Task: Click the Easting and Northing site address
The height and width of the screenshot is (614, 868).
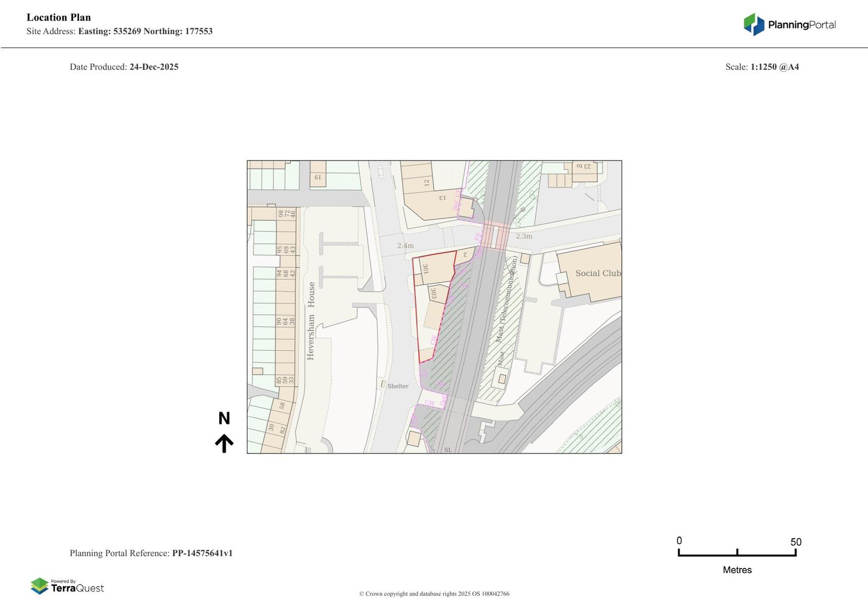Action: [x=145, y=31]
